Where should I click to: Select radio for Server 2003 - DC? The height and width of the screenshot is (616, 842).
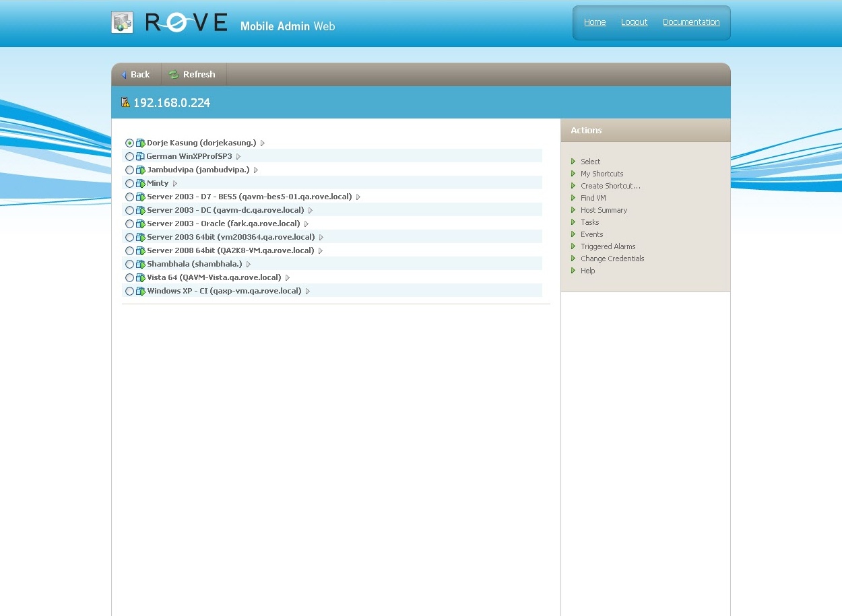[x=129, y=210]
